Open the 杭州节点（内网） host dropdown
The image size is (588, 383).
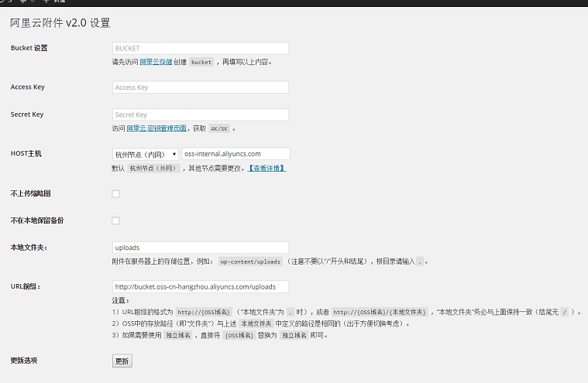[145, 154]
